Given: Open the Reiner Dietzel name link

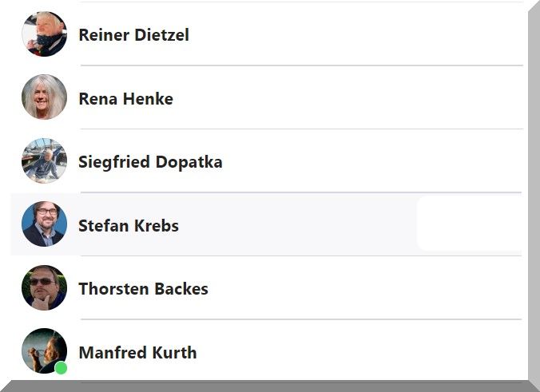Looking at the screenshot, I should pyautogui.click(x=133, y=35).
